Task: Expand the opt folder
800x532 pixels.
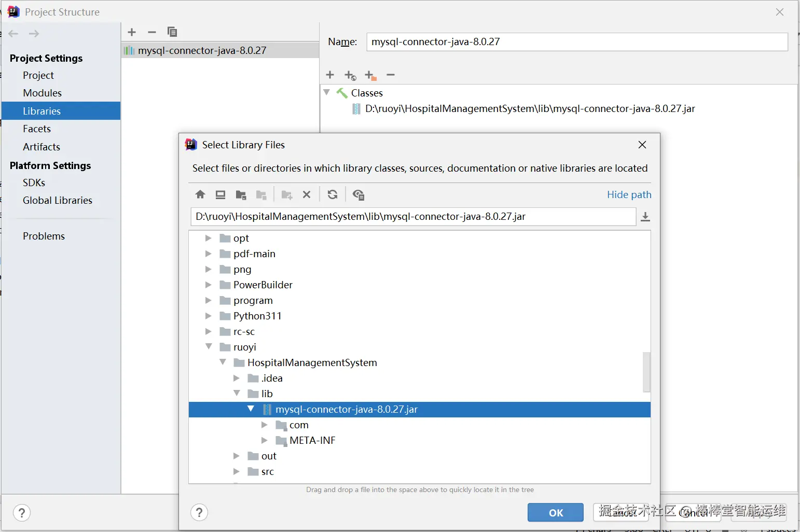Action: (x=208, y=238)
